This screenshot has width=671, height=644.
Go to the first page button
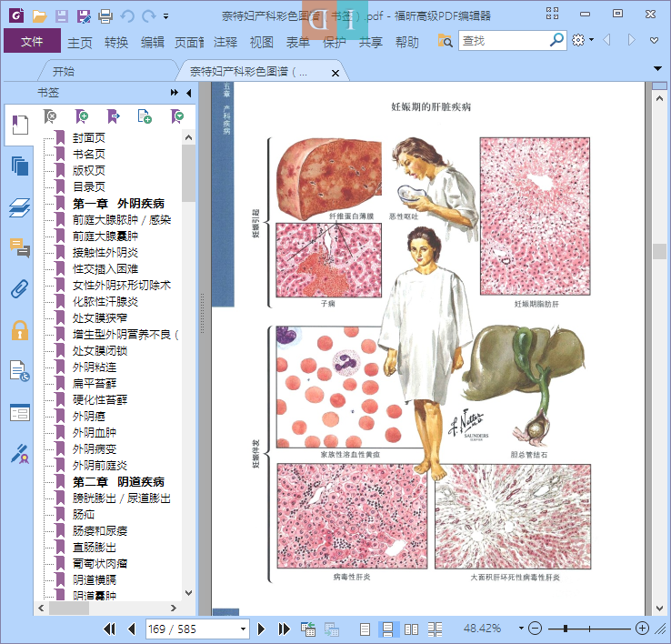109,629
